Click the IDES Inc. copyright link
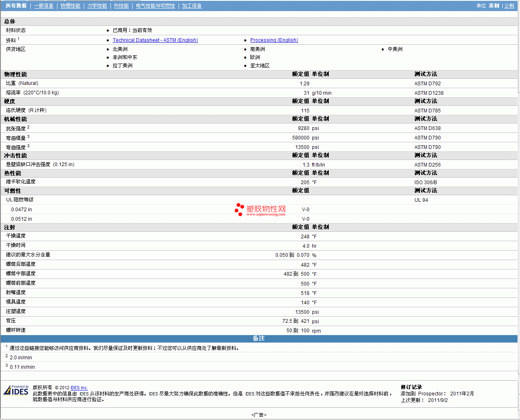Image resolution: width=520 pixels, height=420 pixels. [x=79, y=388]
